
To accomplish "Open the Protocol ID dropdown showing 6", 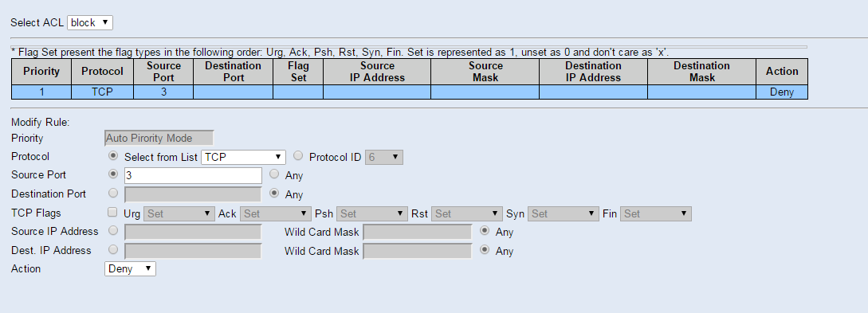I will [383, 157].
